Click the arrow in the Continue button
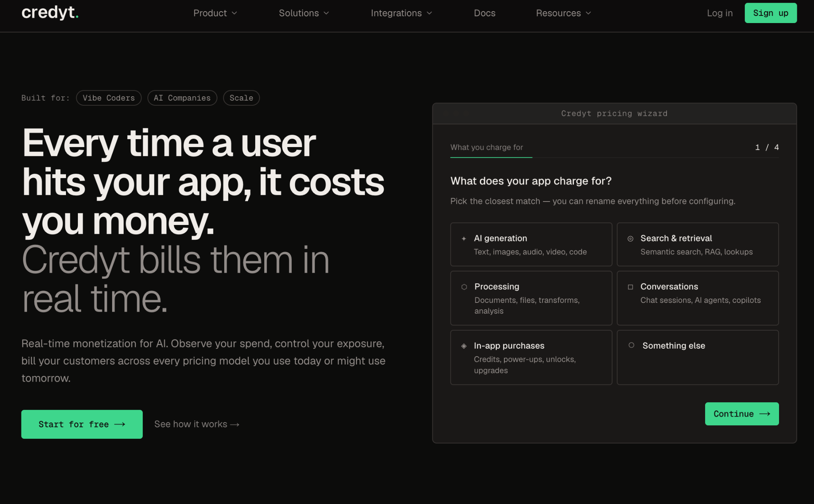Screen dimensions: 814x504 [765, 414]
